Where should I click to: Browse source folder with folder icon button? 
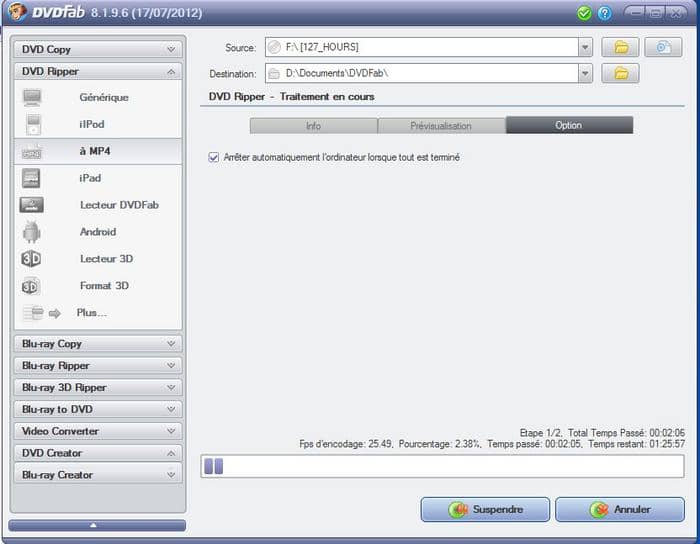tap(620, 47)
